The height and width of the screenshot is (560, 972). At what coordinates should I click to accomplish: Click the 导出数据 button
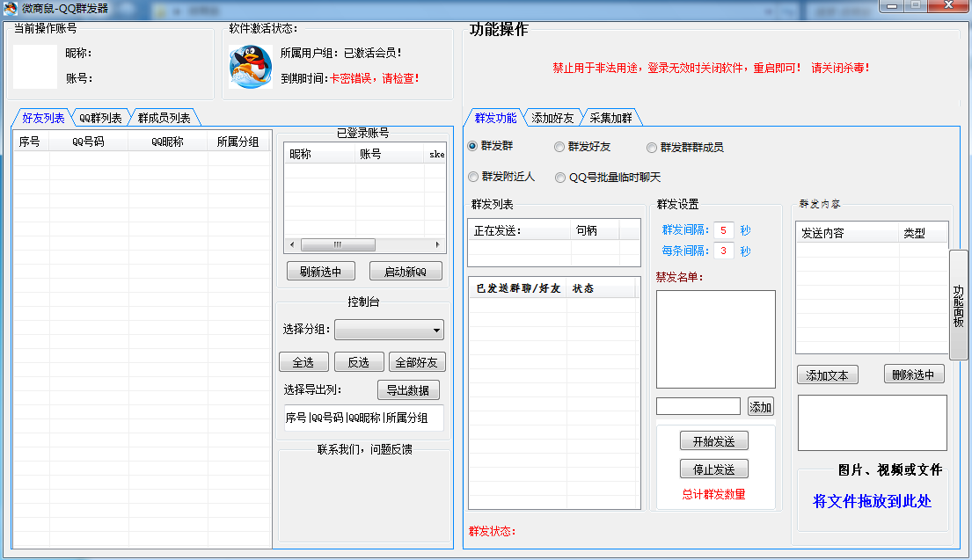click(x=408, y=389)
